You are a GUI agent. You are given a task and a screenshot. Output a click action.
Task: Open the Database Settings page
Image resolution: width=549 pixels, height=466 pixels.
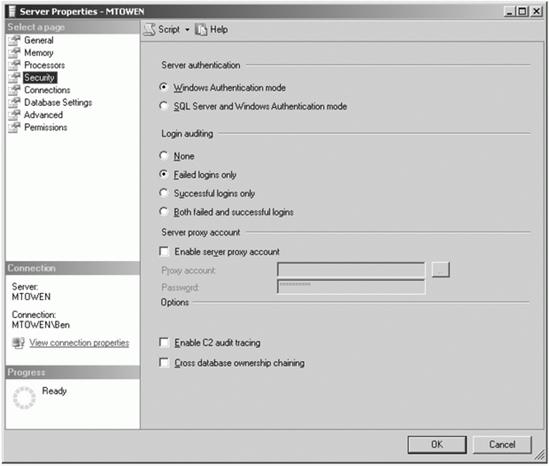pos(58,103)
